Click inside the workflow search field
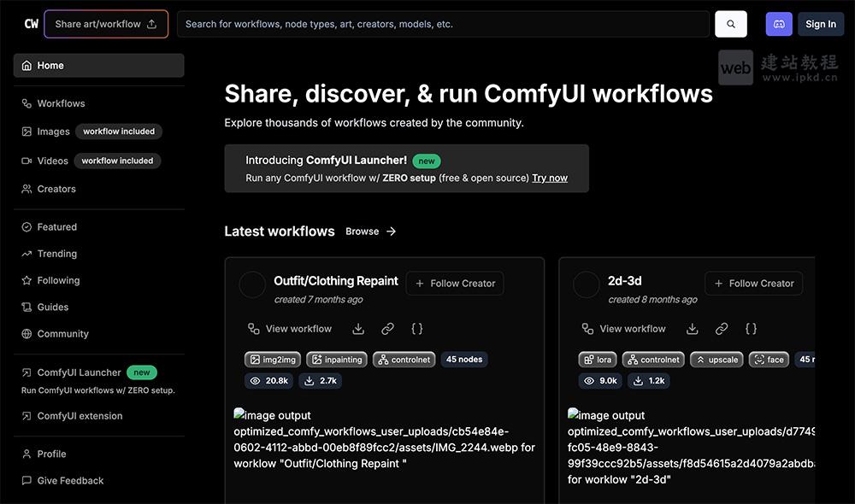 [x=445, y=23]
